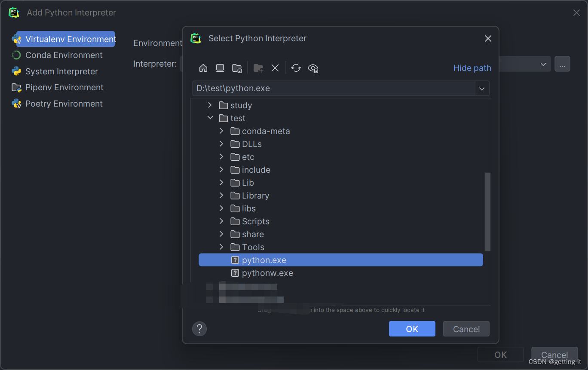588x370 pixels.
Task: Close the Select Python Interpreter dialog
Action: coord(488,39)
